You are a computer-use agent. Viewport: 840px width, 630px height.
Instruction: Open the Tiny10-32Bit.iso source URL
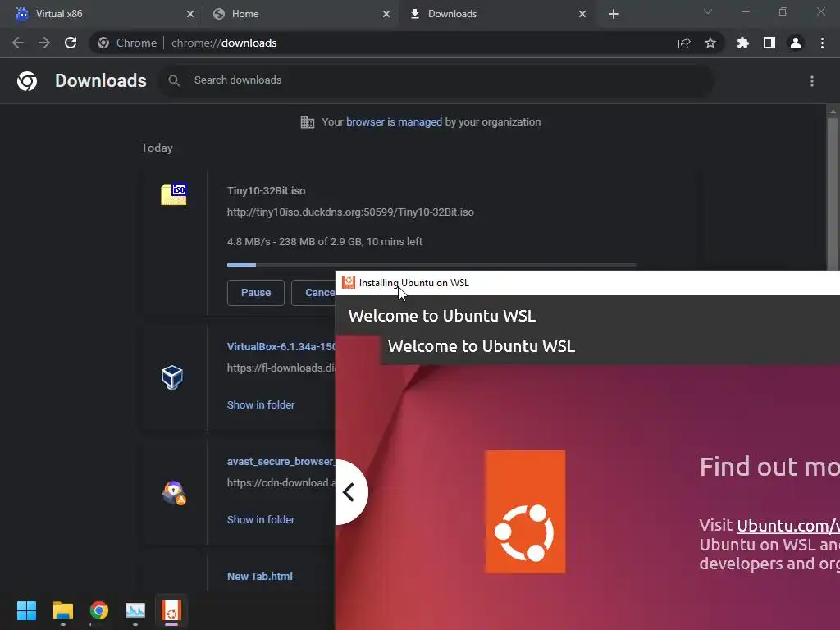[350, 212]
